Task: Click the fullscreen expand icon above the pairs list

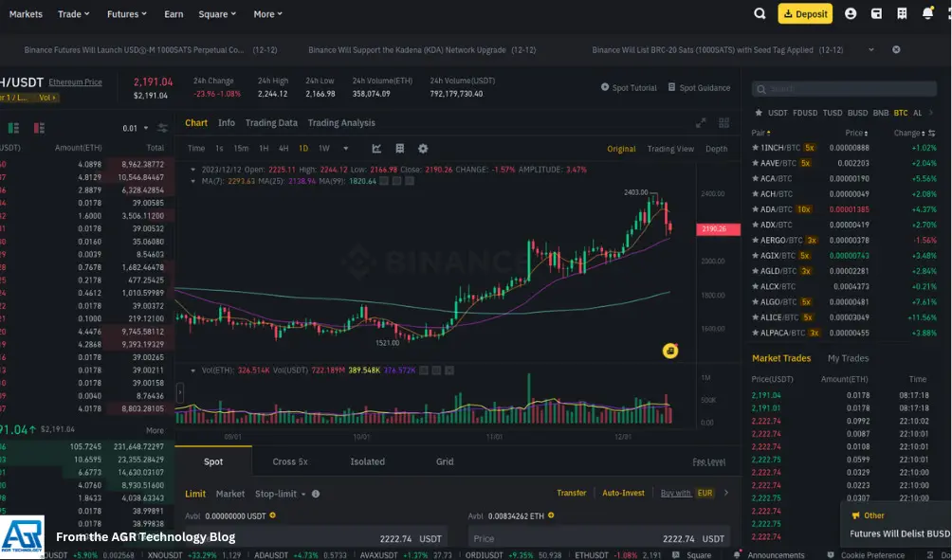Action: pos(701,122)
